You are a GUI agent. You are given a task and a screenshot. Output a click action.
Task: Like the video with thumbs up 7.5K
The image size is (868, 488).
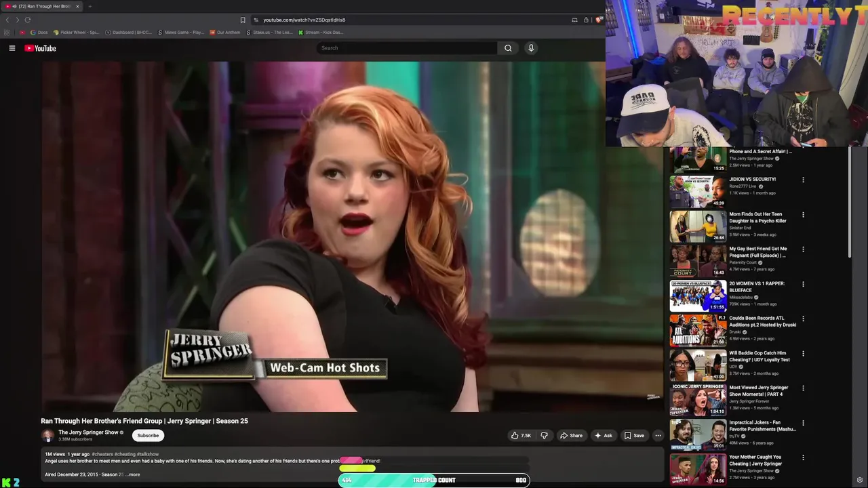(x=521, y=435)
